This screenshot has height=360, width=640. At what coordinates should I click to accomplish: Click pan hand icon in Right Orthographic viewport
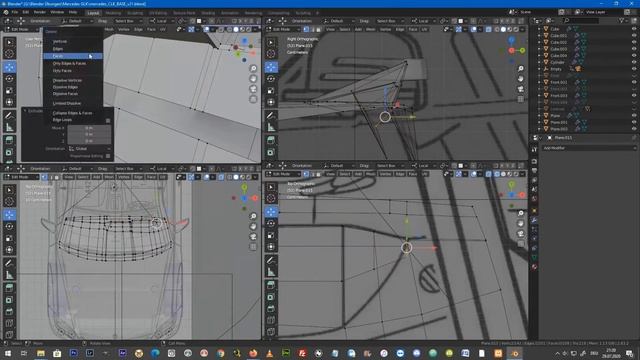coord(521,78)
